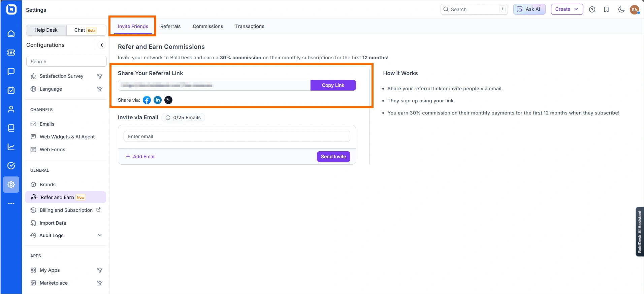This screenshot has width=644, height=294.
Task: Click the bookmark icon in top bar
Action: 606,9
